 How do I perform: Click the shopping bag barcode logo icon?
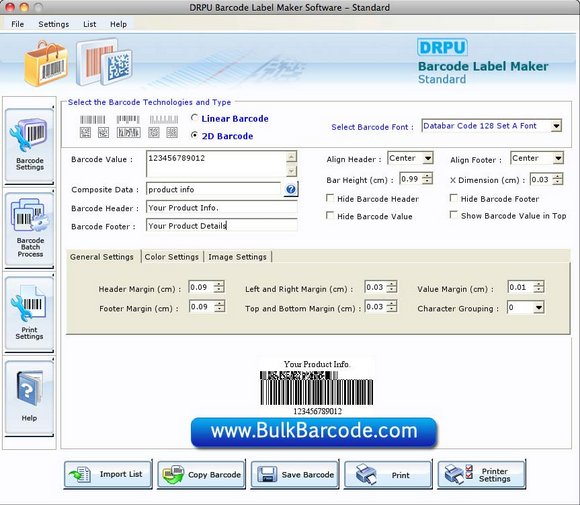tap(46, 64)
